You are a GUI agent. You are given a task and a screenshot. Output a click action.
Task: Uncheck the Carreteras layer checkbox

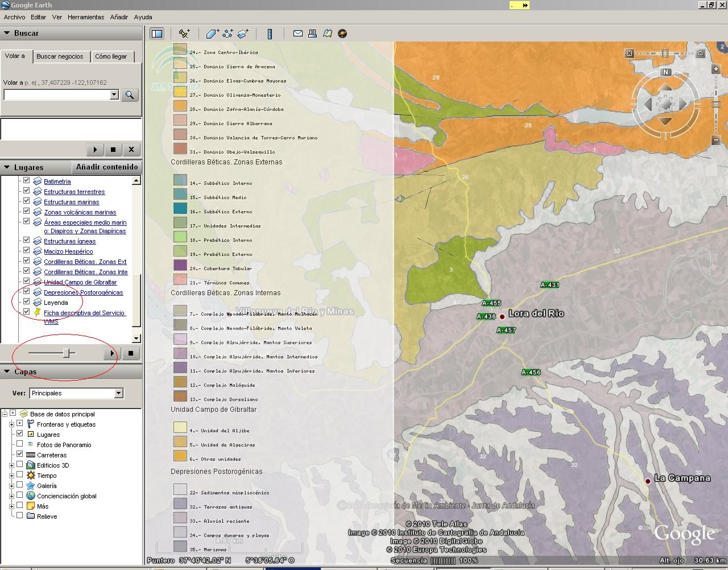tap(20, 455)
